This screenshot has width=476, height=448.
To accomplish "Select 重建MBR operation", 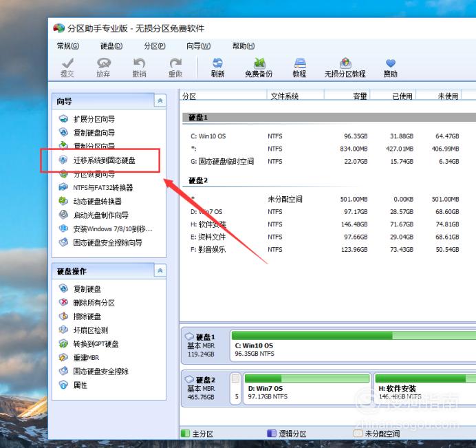I will [79, 357].
